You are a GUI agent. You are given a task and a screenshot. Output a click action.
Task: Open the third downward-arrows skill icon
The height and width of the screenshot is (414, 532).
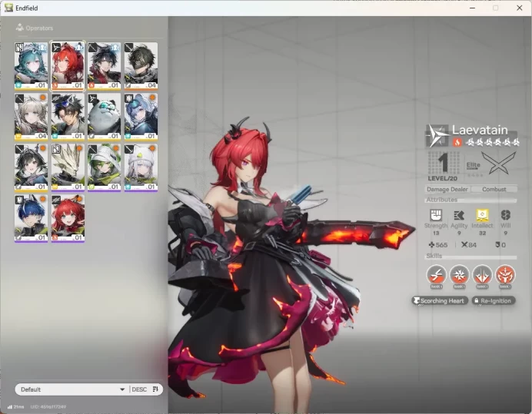point(482,274)
